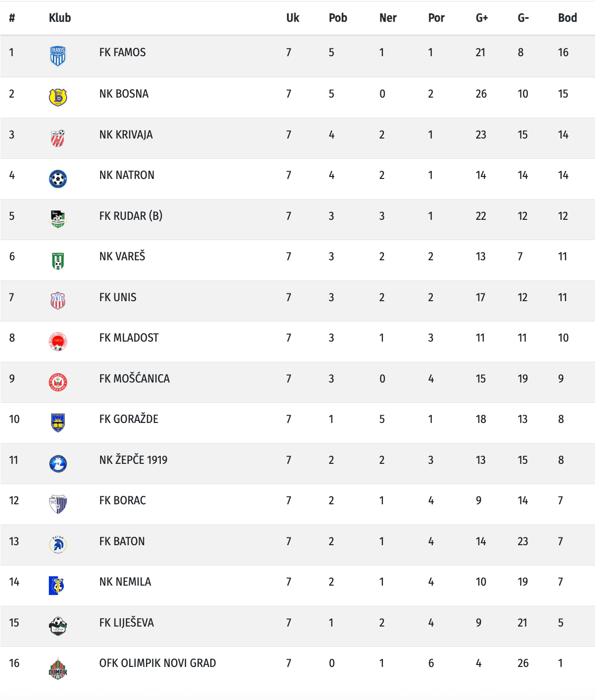Click the NK Nemila blue logo
Screen dimensions: 595x700
(x=57, y=585)
